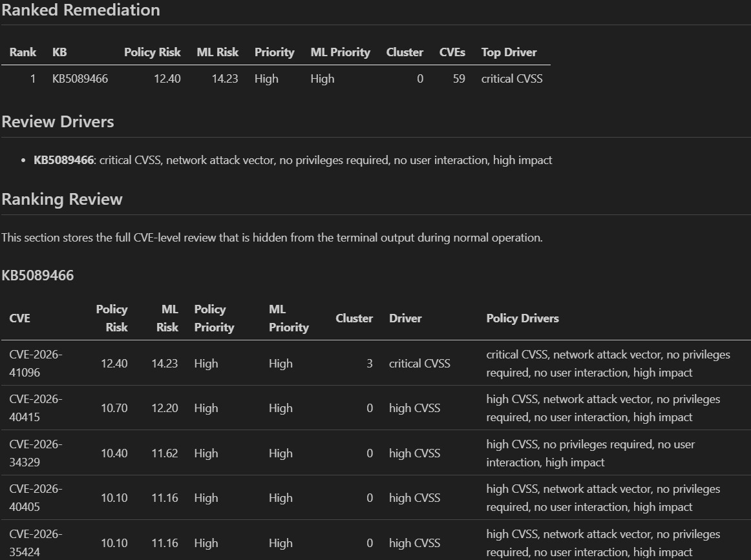The height and width of the screenshot is (560, 751).
Task: Click policy risk 10.70 for CVE-2026-40415
Action: [x=114, y=408]
